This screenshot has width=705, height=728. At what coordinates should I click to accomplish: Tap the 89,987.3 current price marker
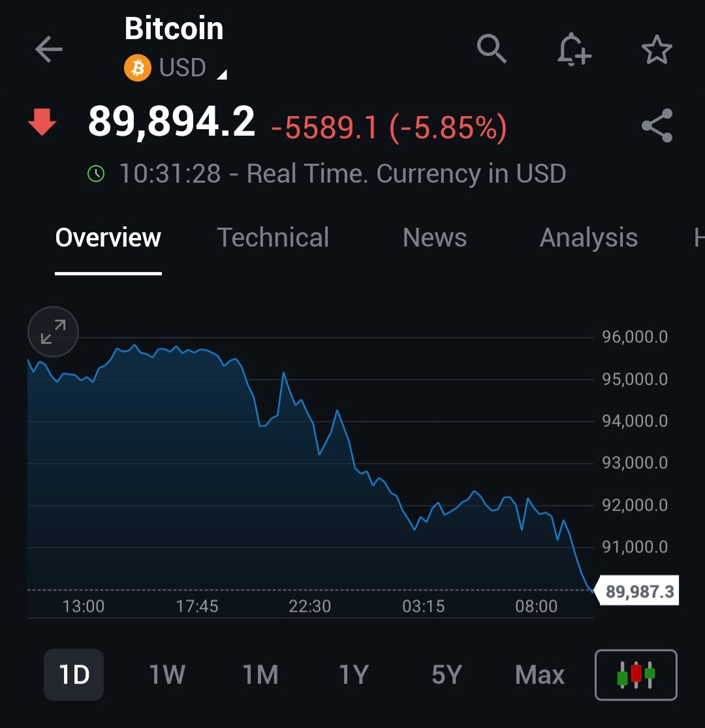(x=639, y=592)
